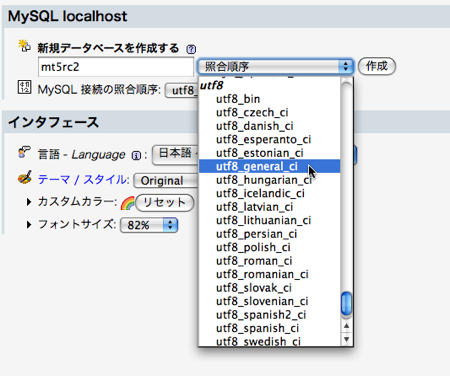Select the highlighted utf8_general_ci option
The width and height of the screenshot is (450, 376).
click(269, 166)
